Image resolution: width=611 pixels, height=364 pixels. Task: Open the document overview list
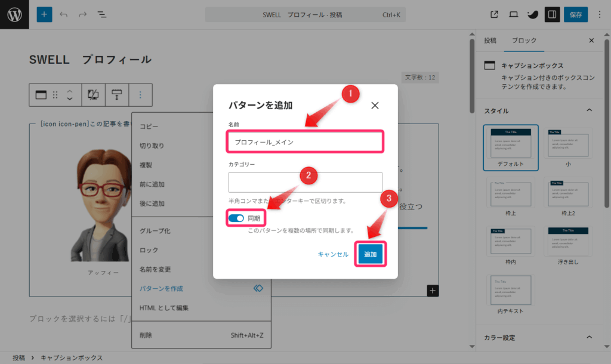point(101,14)
